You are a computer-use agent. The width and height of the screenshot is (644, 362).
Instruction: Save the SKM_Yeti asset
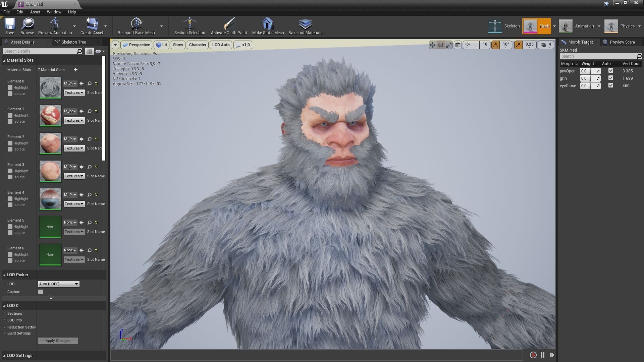pos(9,26)
